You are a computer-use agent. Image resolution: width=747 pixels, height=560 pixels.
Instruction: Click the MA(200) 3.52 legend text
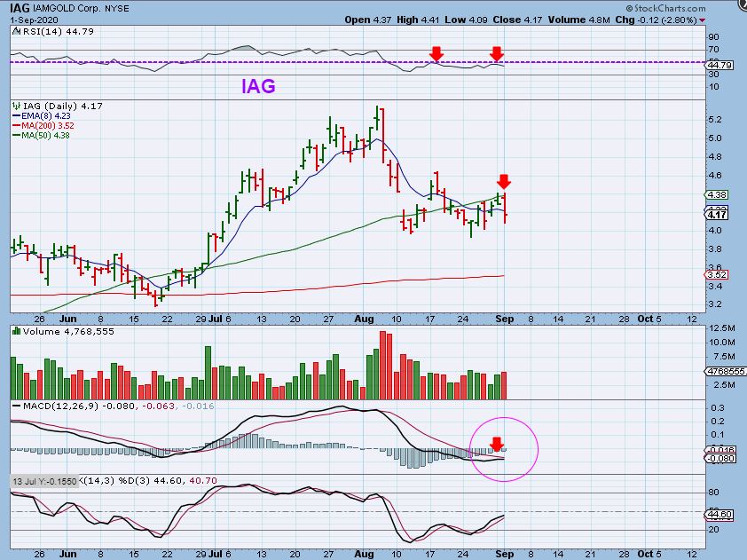[48, 126]
